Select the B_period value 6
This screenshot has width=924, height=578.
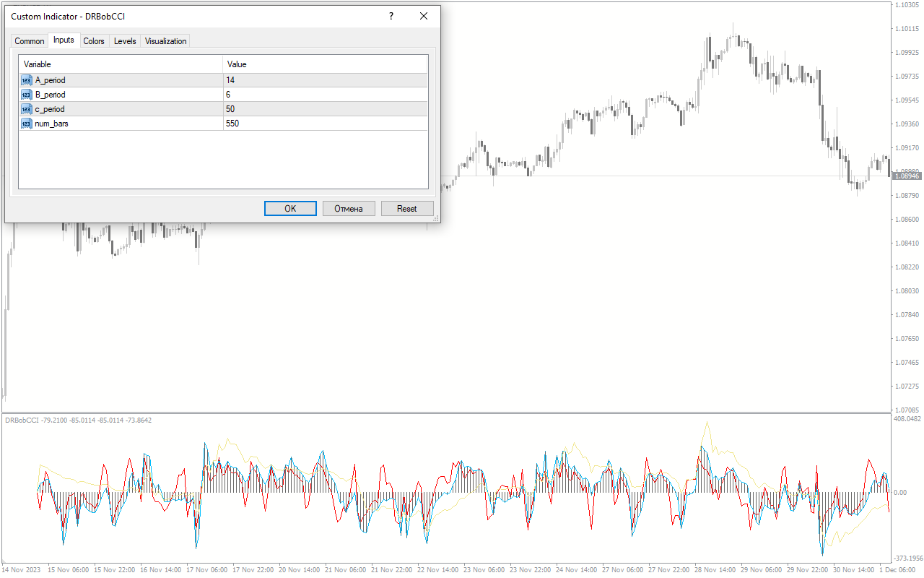pyautogui.click(x=325, y=95)
